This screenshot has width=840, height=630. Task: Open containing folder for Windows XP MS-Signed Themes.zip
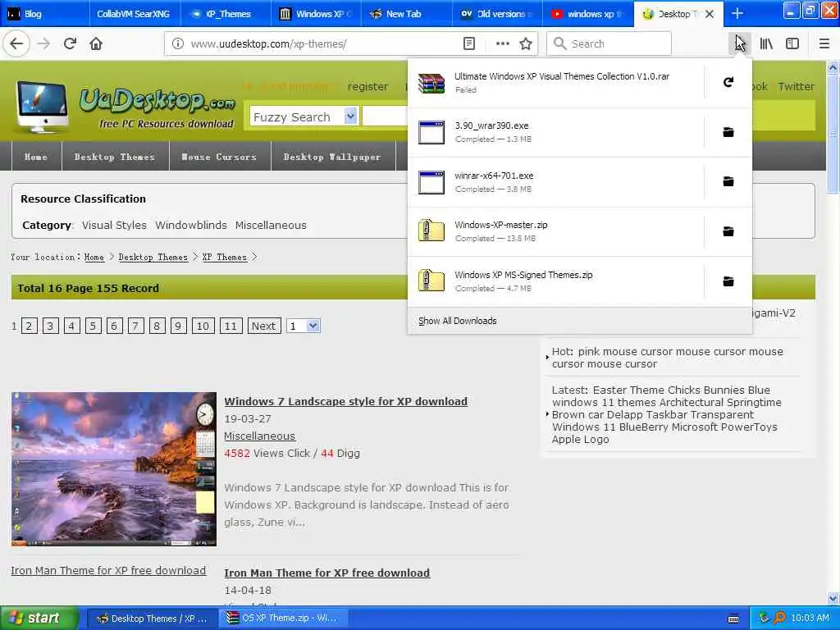728,281
